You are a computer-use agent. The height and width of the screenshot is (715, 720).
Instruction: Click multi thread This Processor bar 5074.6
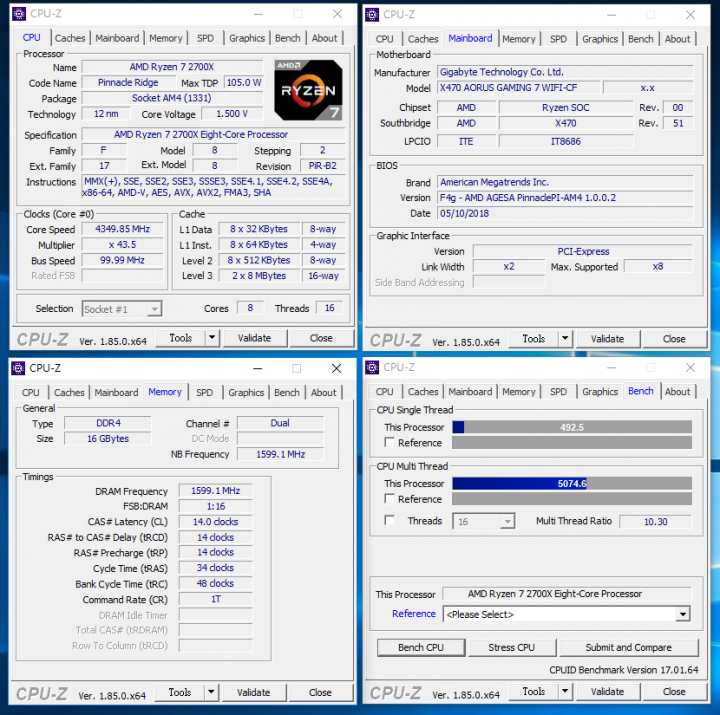572,484
